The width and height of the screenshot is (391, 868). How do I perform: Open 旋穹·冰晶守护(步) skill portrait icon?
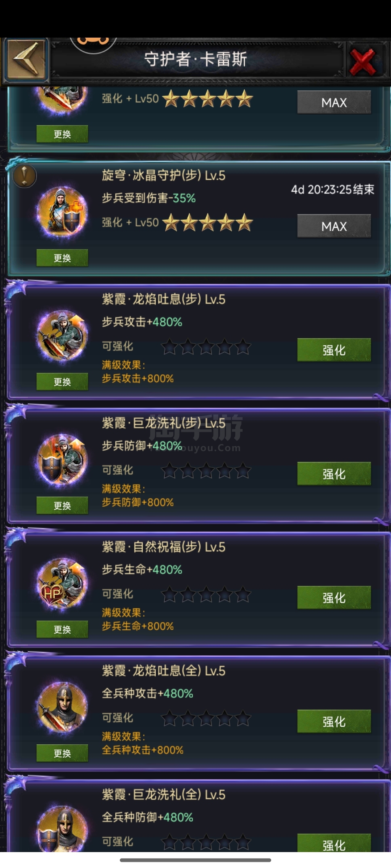(62, 211)
